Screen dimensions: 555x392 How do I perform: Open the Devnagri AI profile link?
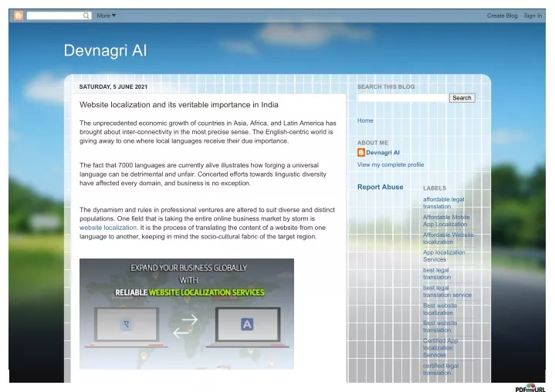coord(383,153)
